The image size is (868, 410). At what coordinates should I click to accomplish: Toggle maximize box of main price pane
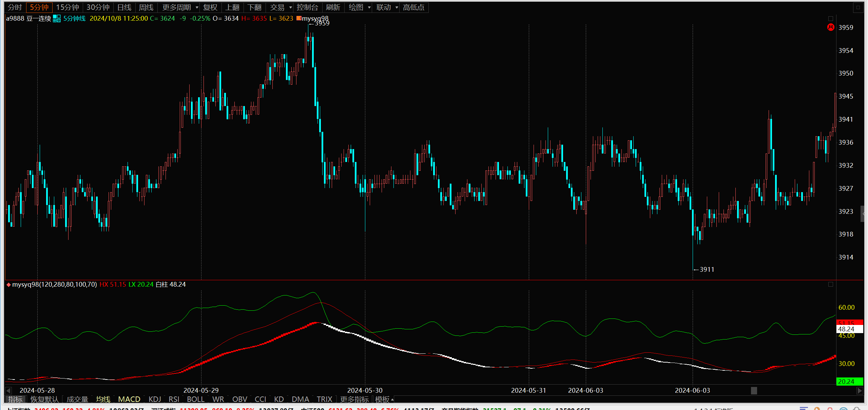[831, 19]
